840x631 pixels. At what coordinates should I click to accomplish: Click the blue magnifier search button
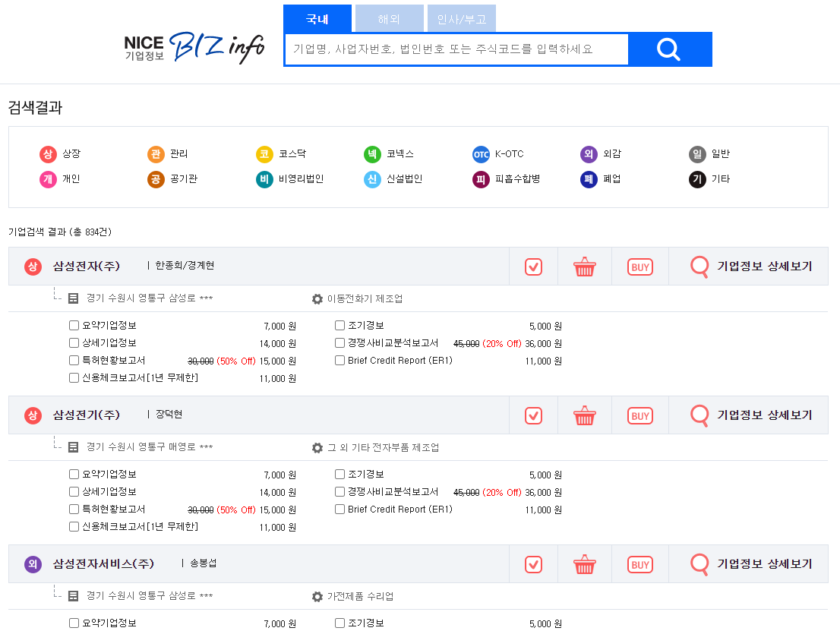pyautogui.click(x=669, y=49)
